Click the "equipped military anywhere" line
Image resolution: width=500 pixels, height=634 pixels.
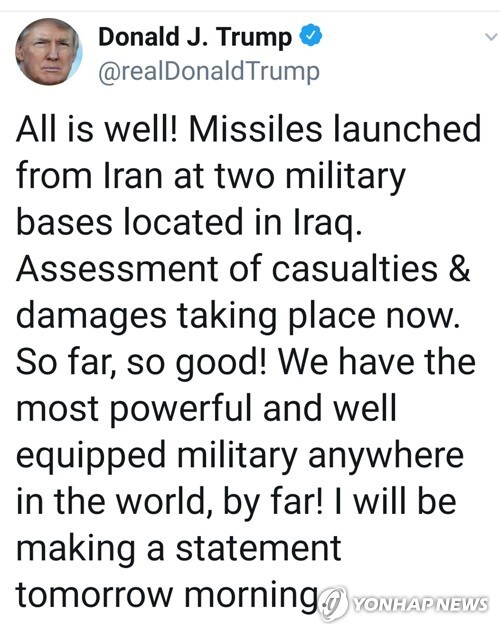(240, 457)
